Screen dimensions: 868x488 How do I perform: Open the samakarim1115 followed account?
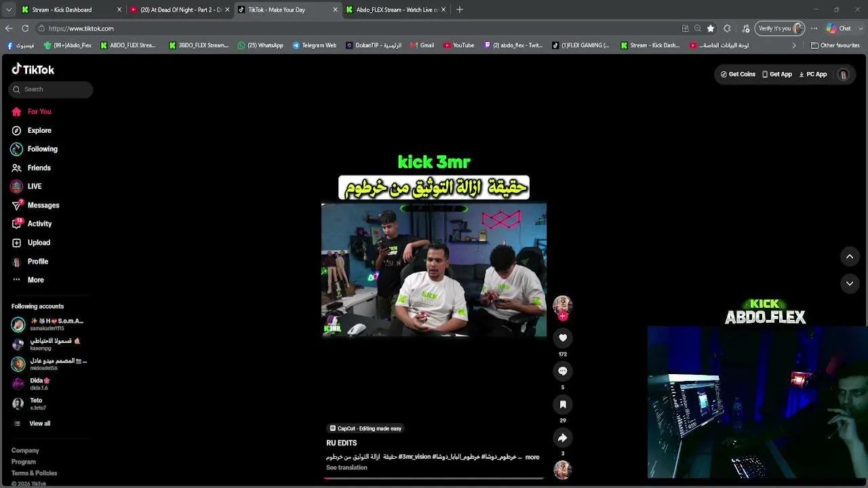tap(47, 325)
